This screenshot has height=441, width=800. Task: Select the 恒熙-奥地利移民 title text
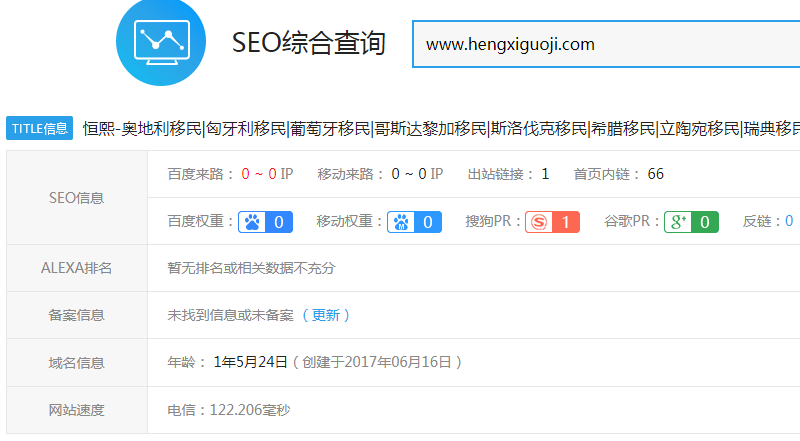(142, 128)
